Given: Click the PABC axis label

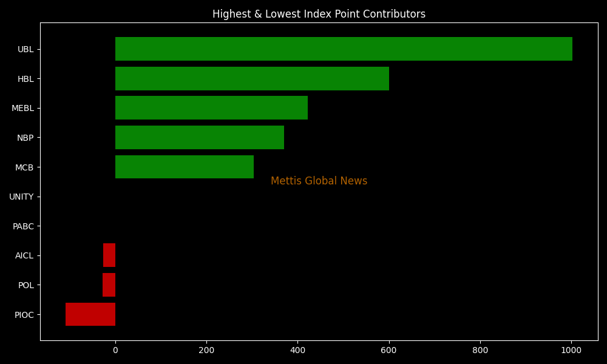Looking at the screenshot, I should (x=23, y=226).
